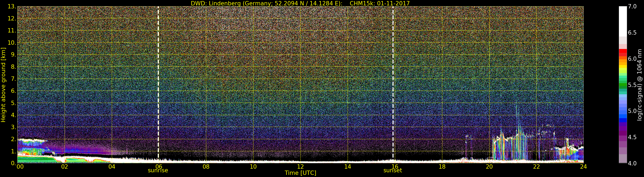Click the height axis tick "3."
The height and width of the screenshot is (177, 644).
coord(13,127)
